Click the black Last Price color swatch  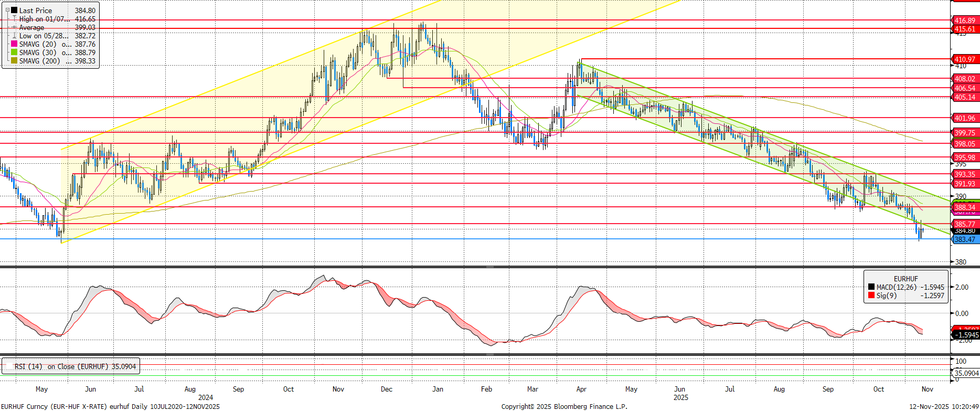[14, 10]
